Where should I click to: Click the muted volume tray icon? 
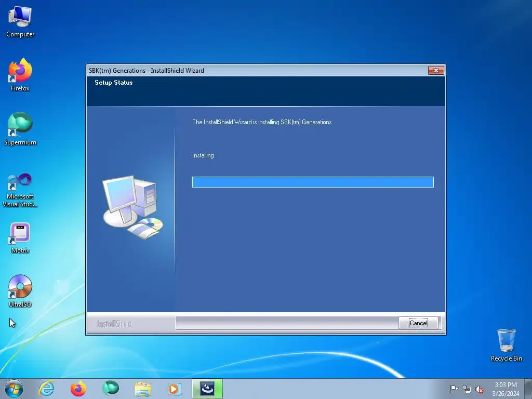480,389
